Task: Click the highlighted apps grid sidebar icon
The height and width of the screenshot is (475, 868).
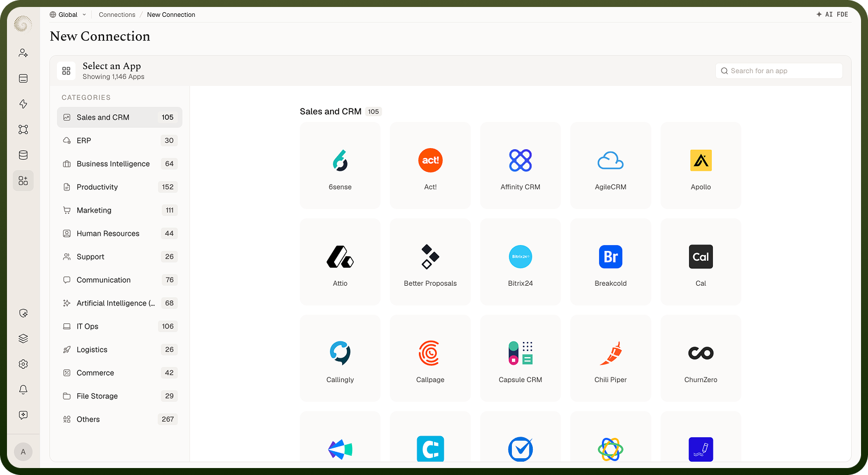Action: click(23, 181)
